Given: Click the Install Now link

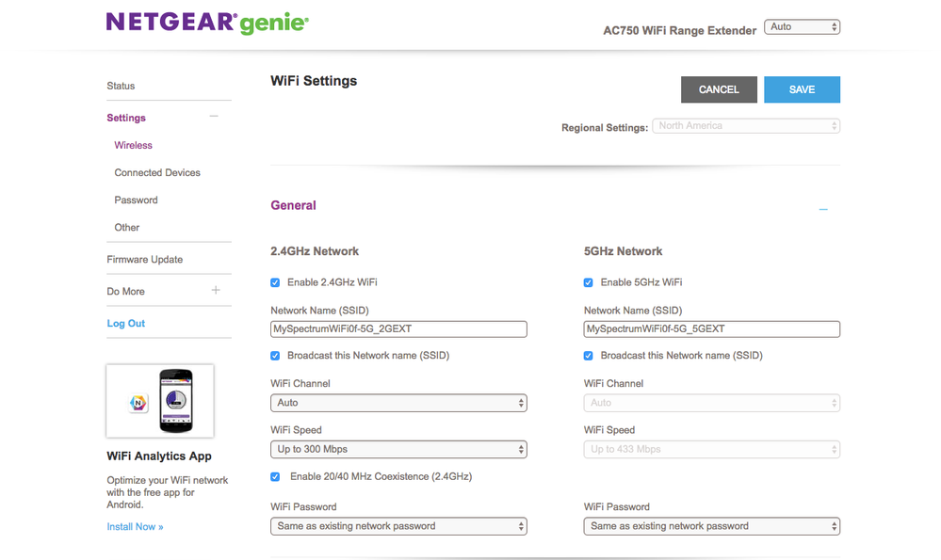Looking at the screenshot, I should pos(135,527).
